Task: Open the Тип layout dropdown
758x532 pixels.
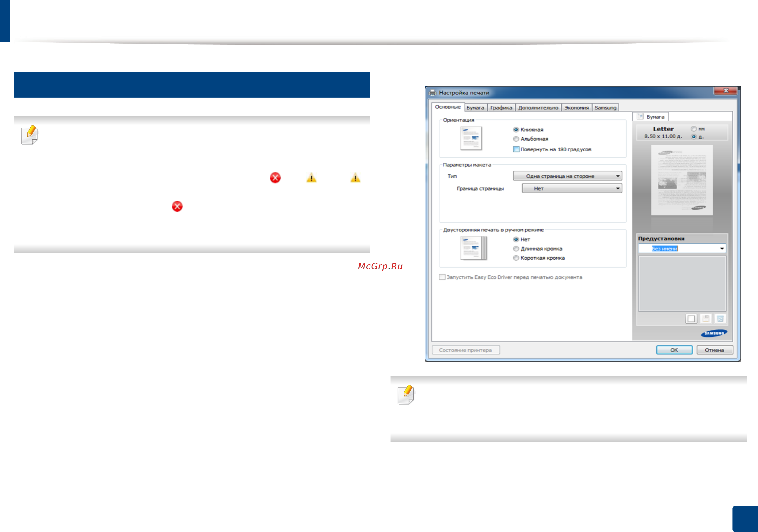Action: pos(567,176)
